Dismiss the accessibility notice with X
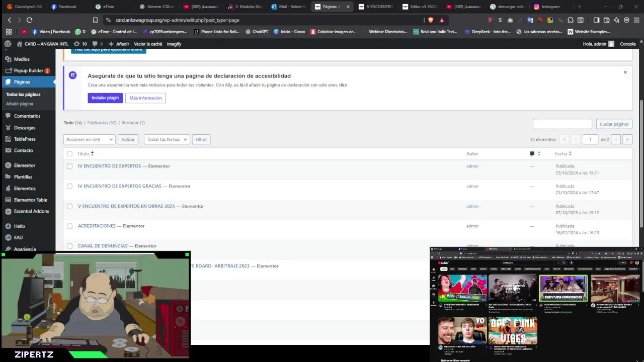Image resolution: width=644 pixels, height=362 pixels. coord(625,72)
